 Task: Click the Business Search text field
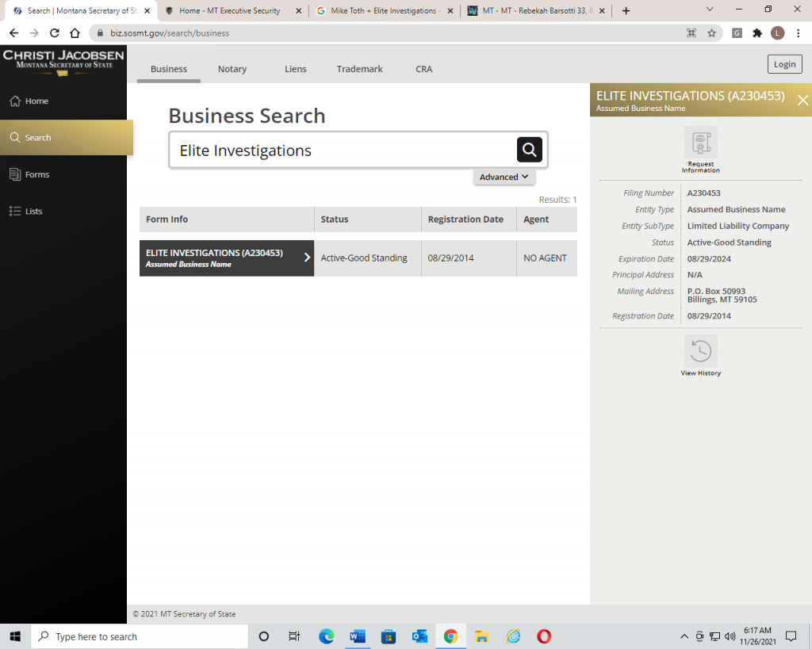coord(341,151)
